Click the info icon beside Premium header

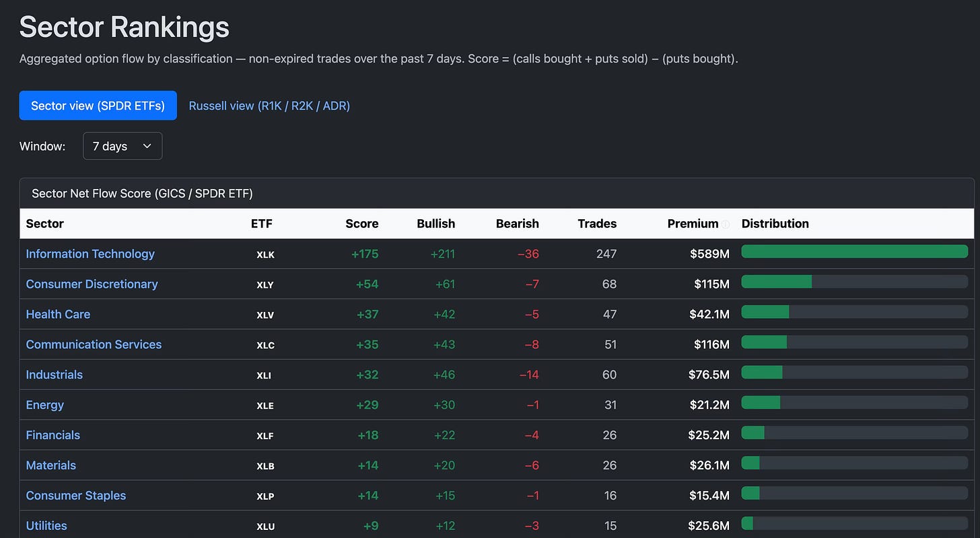[726, 225]
